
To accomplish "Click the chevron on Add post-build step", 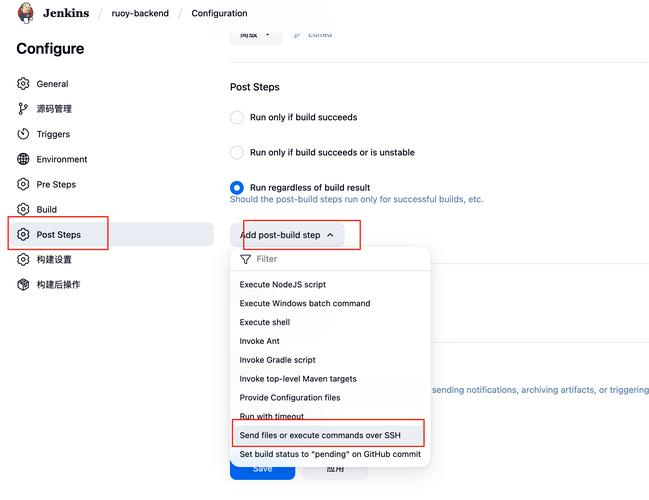I will pos(330,235).
